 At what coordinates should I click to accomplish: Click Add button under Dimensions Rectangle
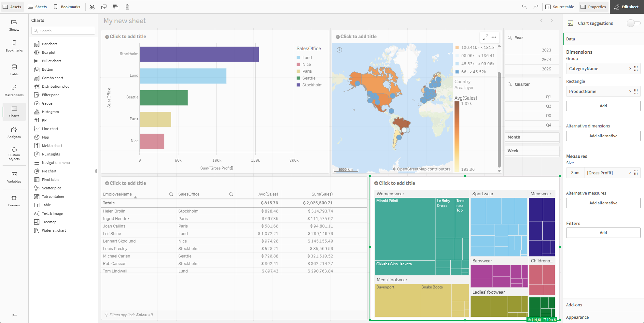[603, 106]
